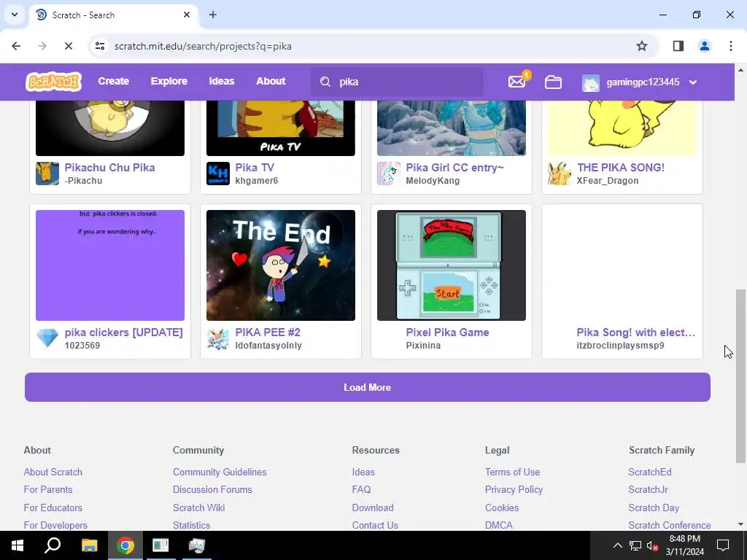This screenshot has height=560, width=747.
Task: Open the tab search dropdown
Action: pyautogui.click(x=15, y=15)
